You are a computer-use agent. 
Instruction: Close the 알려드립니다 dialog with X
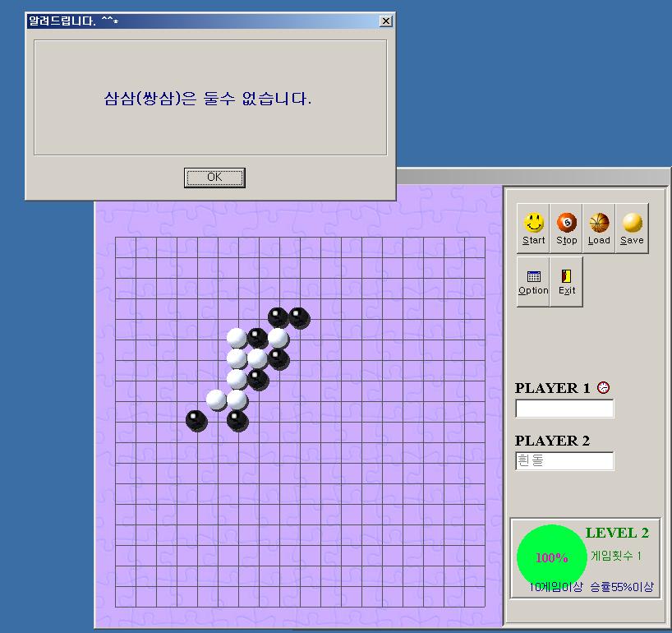386,21
